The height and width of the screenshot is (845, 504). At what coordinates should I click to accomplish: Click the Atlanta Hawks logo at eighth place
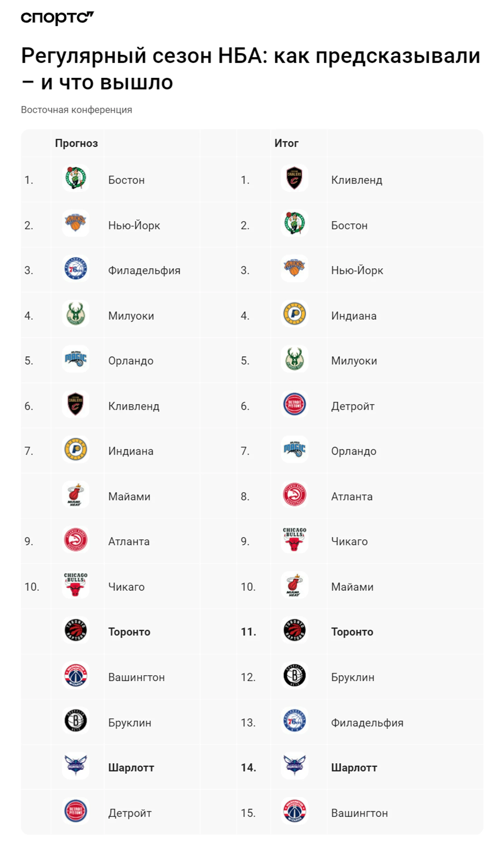click(294, 494)
